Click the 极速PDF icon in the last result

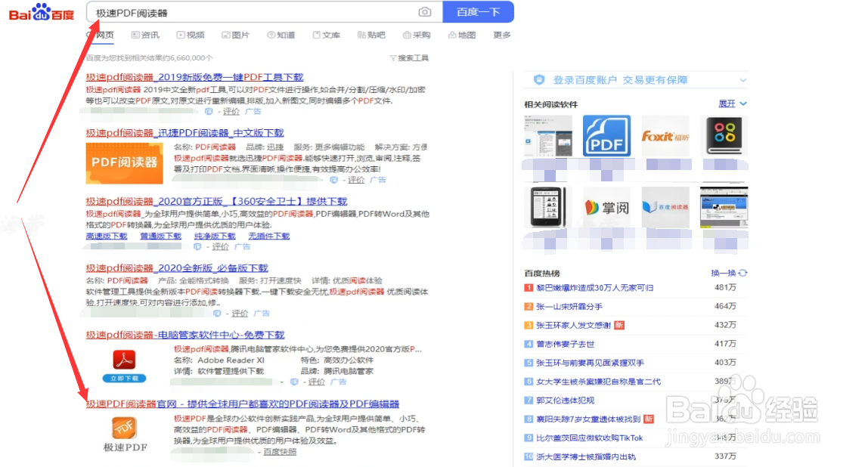[123, 427]
